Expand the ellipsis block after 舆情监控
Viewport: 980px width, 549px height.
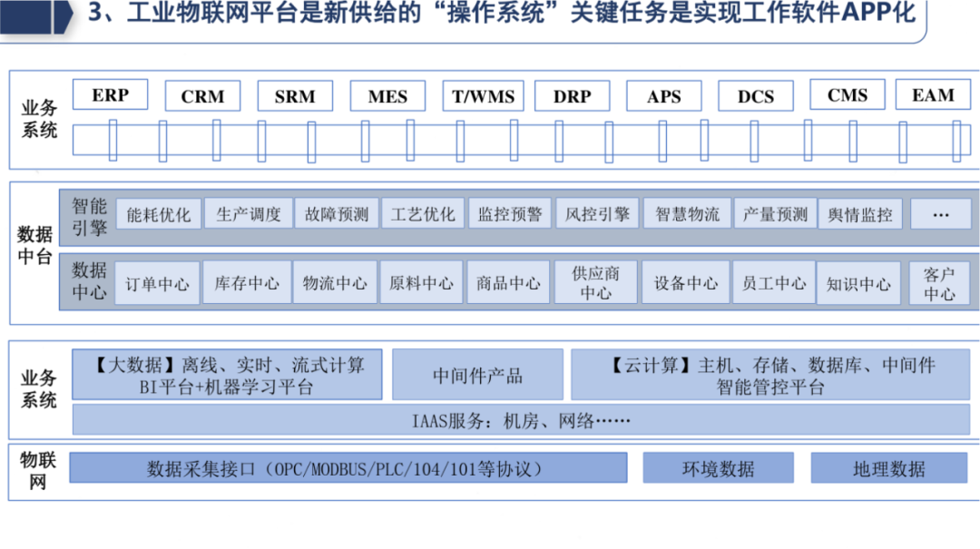pyautogui.click(x=941, y=213)
